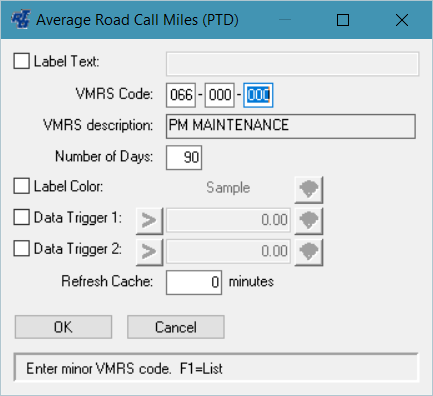This screenshot has width=433, height=396.
Task: Open color picker for Label Color
Action: point(309,189)
